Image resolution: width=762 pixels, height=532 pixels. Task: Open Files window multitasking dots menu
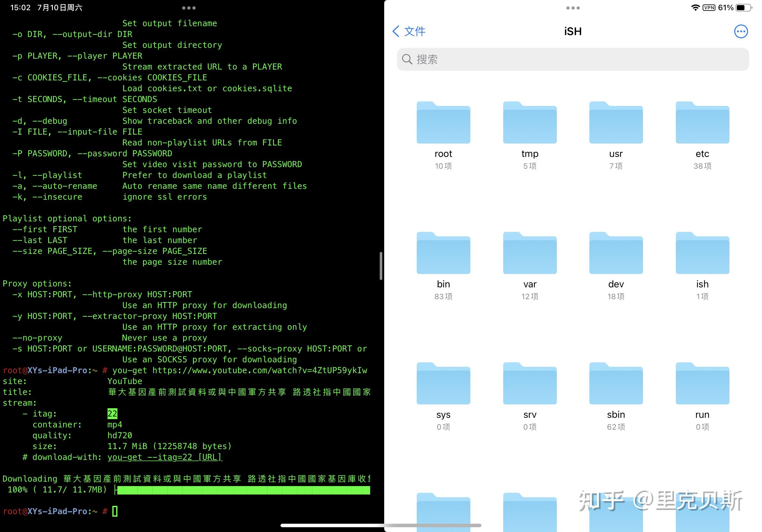[x=573, y=8]
